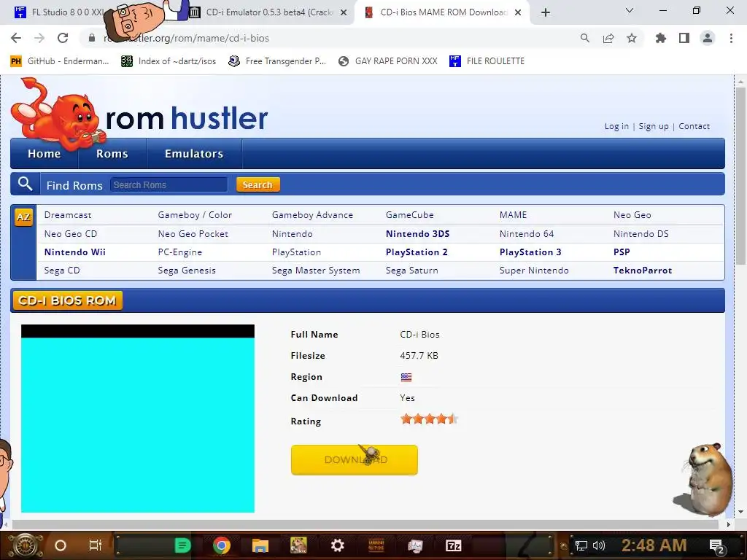Open the Home navigation item
The width and height of the screenshot is (747, 560).
(44, 154)
